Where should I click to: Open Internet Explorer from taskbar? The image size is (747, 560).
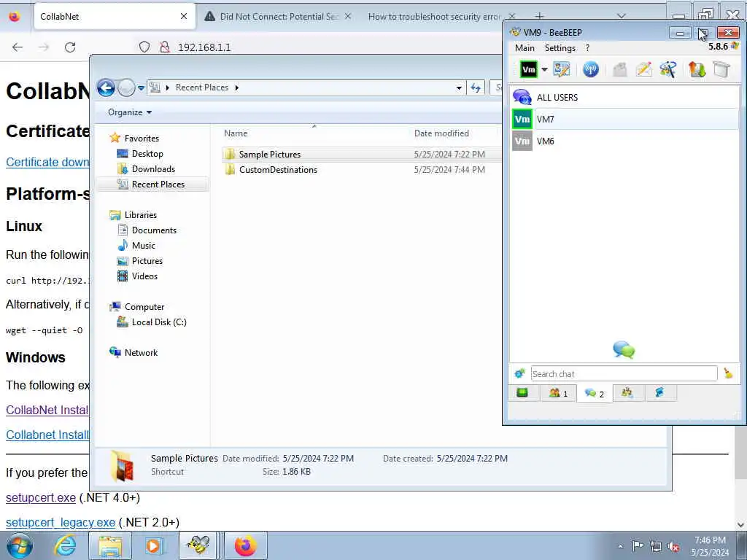65,545
